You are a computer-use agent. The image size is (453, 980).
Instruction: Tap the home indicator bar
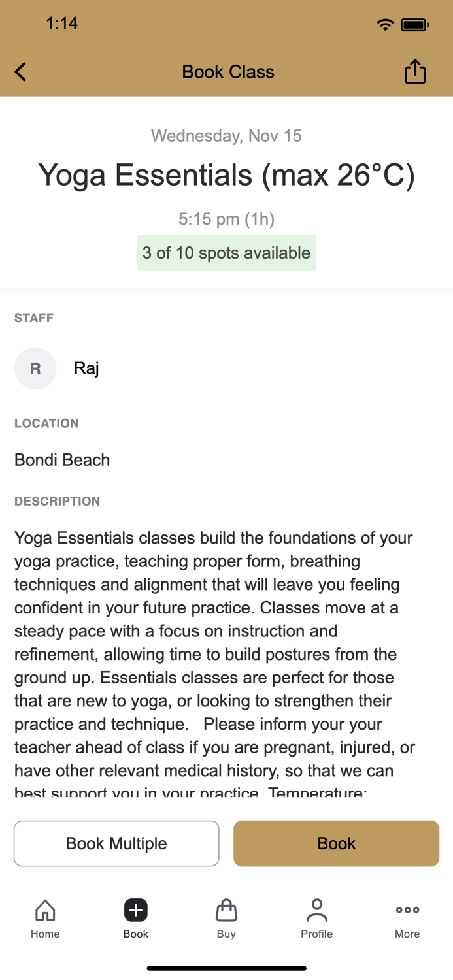[226, 968]
